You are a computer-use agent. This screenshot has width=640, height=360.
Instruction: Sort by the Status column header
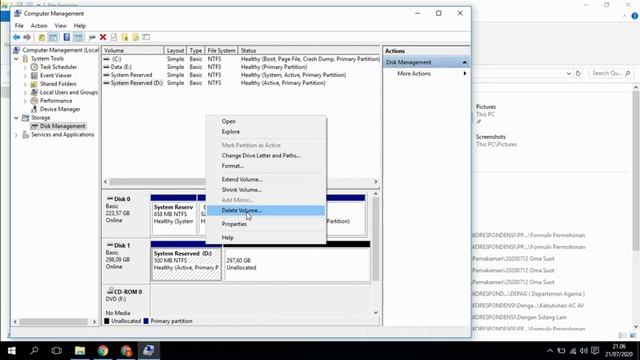[309, 51]
